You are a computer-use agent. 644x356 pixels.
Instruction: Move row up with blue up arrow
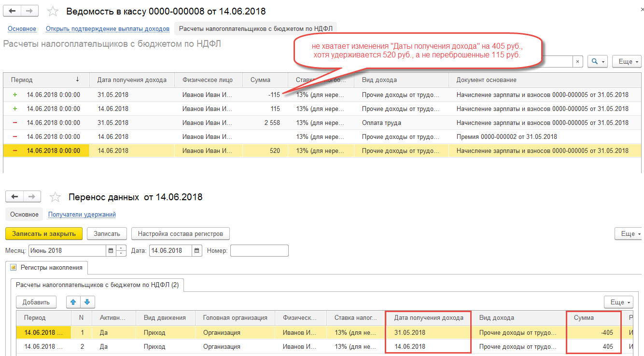coord(73,302)
